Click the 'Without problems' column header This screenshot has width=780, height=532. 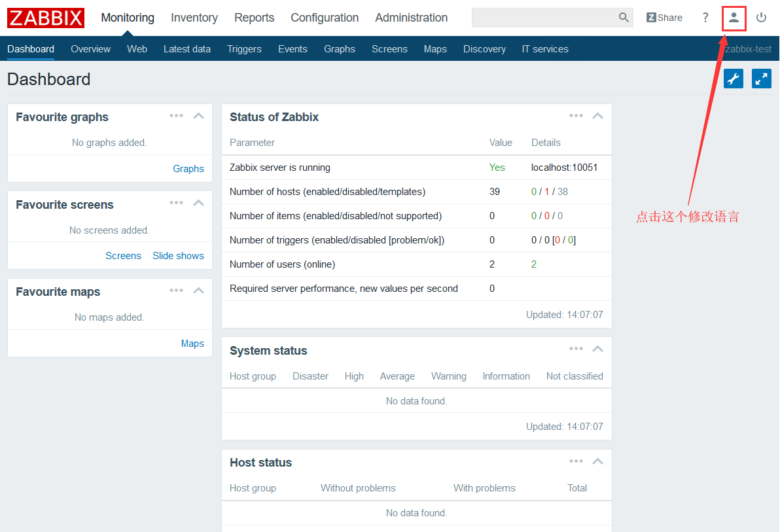358,488
